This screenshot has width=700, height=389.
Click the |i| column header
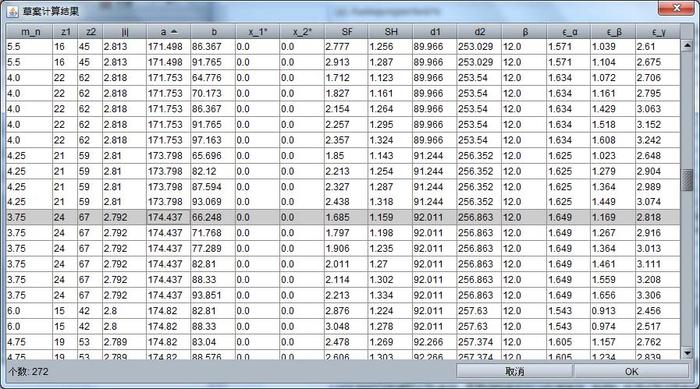[125, 32]
